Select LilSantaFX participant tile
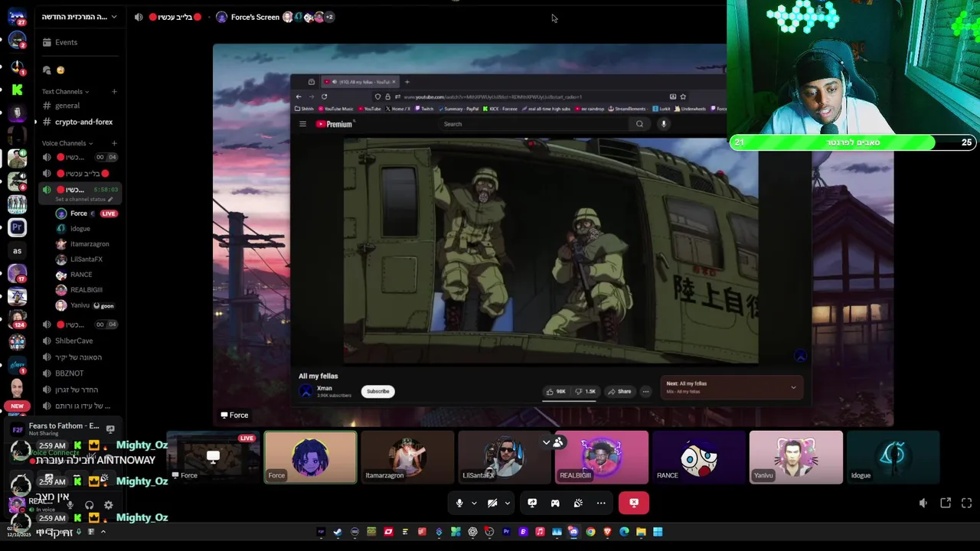Viewport: 980px width, 551px height. pos(504,458)
